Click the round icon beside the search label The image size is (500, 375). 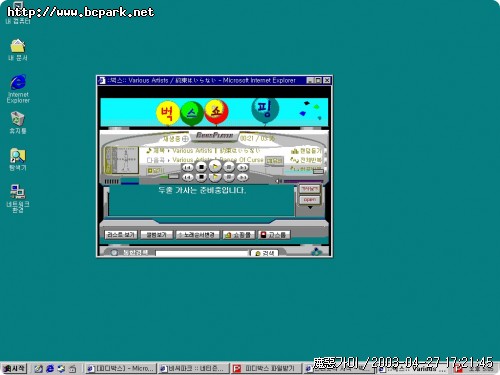coord(114,252)
